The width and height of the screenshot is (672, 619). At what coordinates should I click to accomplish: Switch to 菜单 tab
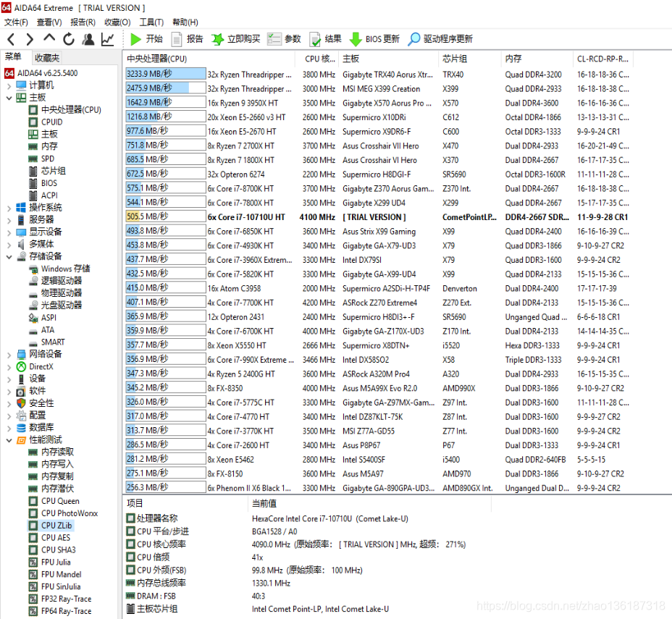(x=13, y=57)
